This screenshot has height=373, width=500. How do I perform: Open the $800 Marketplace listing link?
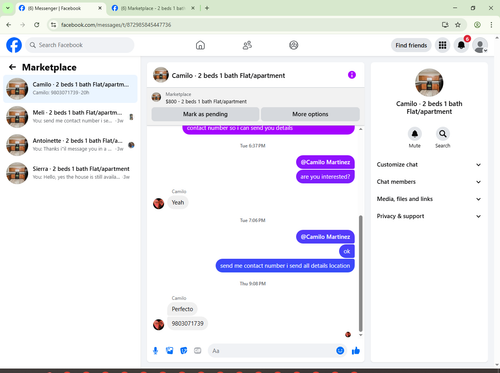206,101
